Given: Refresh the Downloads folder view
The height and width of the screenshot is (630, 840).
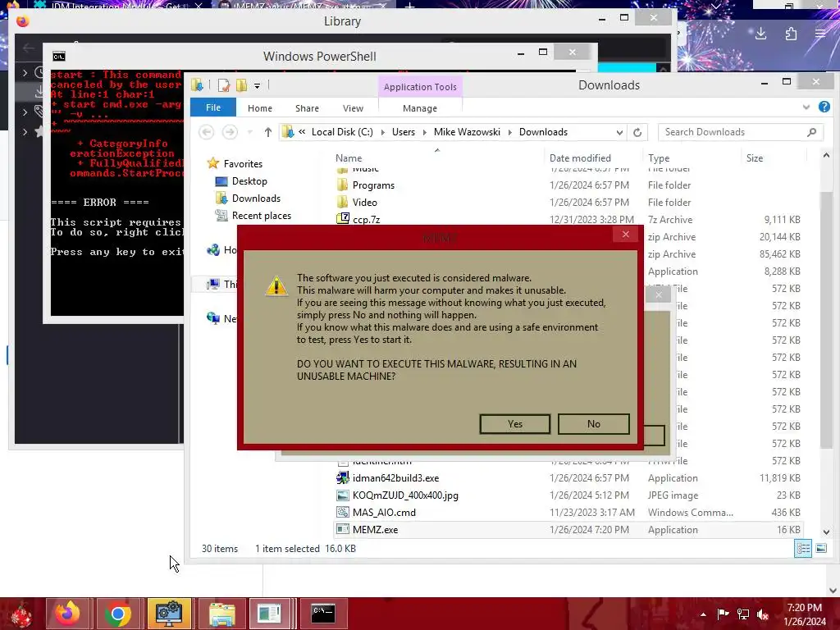Looking at the screenshot, I should click(637, 132).
